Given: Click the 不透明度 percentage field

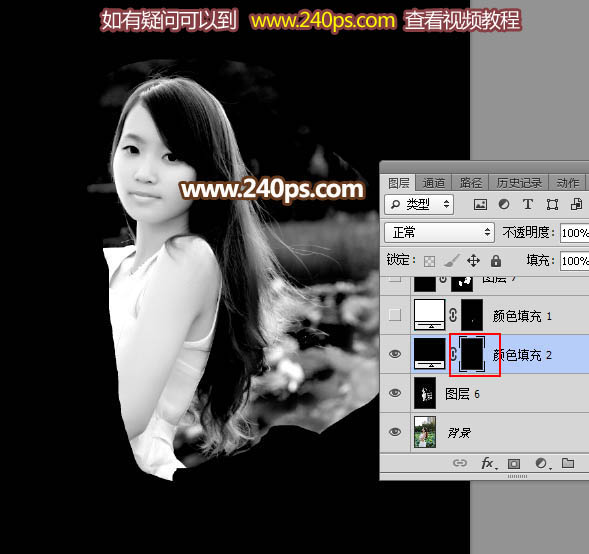Looking at the screenshot, I should pyautogui.click(x=575, y=233).
